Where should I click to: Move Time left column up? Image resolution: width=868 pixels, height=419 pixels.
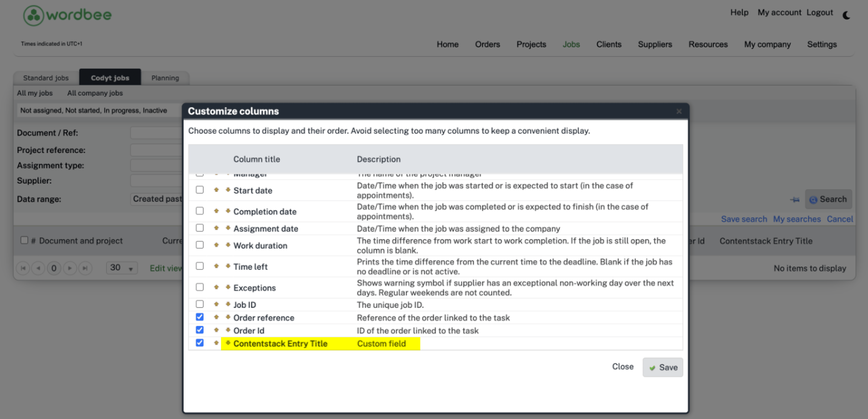(x=216, y=266)
